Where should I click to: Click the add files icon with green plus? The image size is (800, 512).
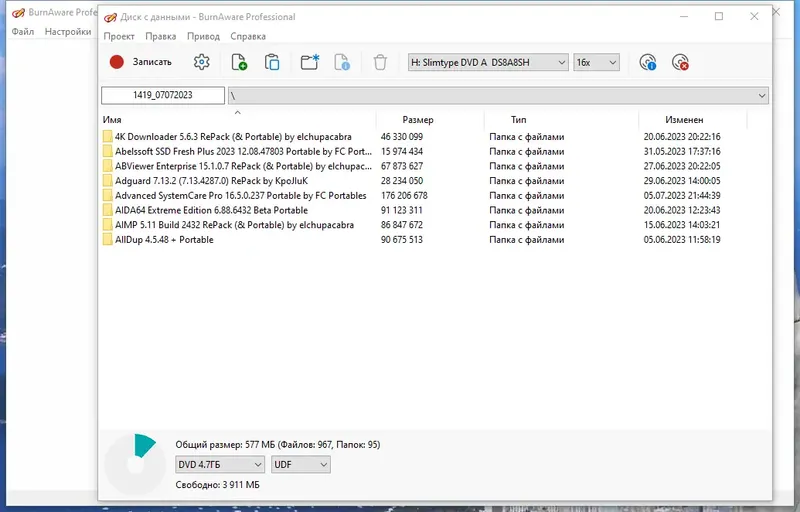click(x=239, y=62)
